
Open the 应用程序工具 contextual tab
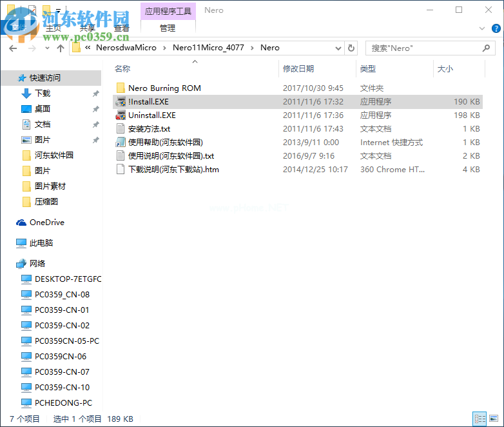point(168,11)
